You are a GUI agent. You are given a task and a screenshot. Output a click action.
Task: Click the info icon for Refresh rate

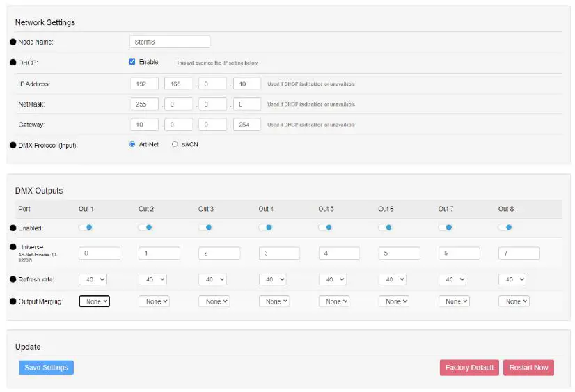(x=13, y=279)
